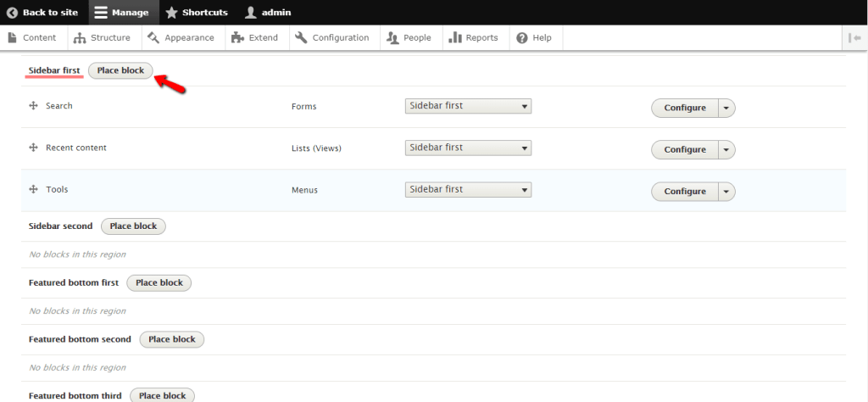This screenshot has width=868, height=402.
Task: Click the Featured bottom first heading
Action: (74, 282)
